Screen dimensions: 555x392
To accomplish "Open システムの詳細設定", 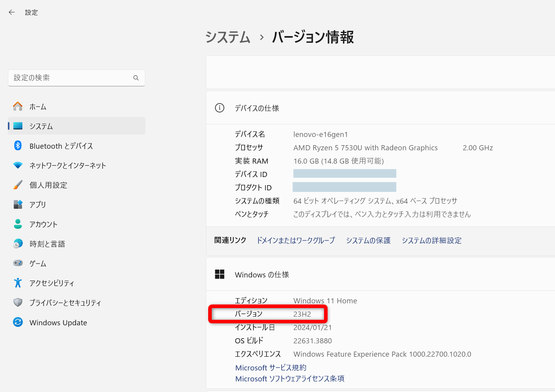I will tap(432, 240).
